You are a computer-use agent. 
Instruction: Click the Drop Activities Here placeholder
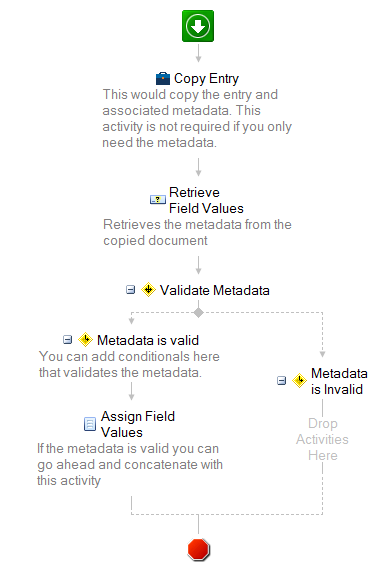pos(322,439)
